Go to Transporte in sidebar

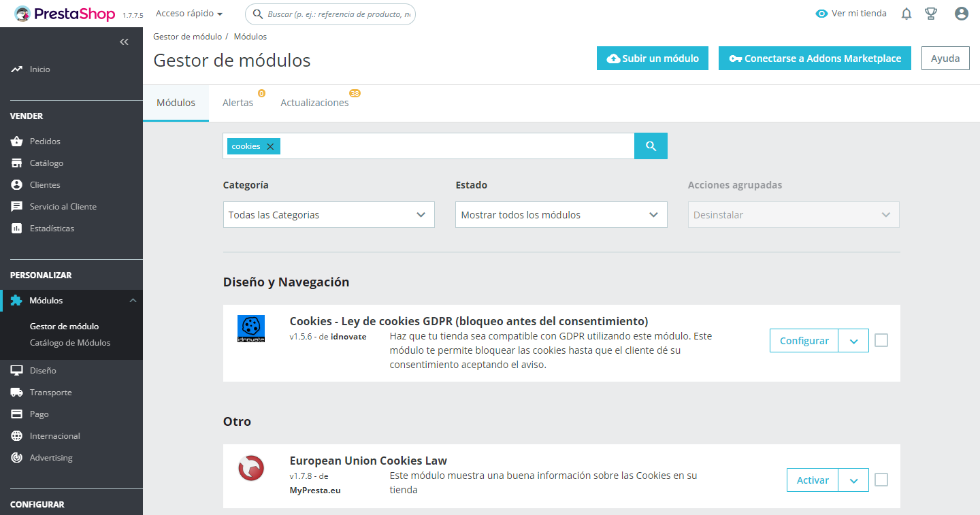(51, 393)
